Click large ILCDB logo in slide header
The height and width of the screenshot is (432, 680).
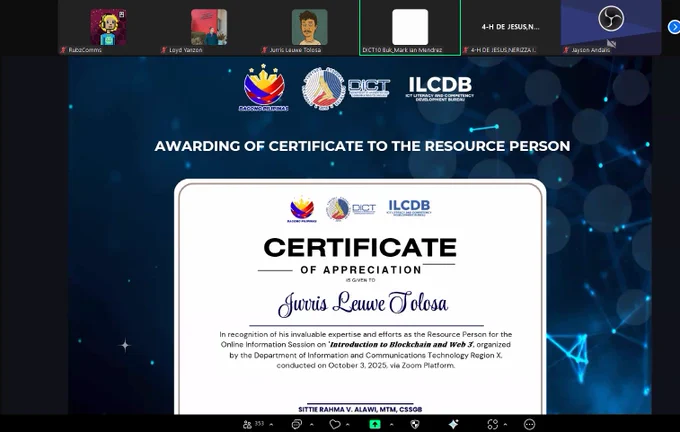(440, 89)
